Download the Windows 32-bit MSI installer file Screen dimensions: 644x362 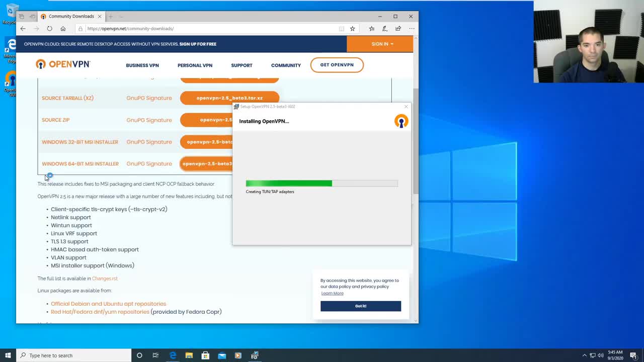(x=206, y=142)
